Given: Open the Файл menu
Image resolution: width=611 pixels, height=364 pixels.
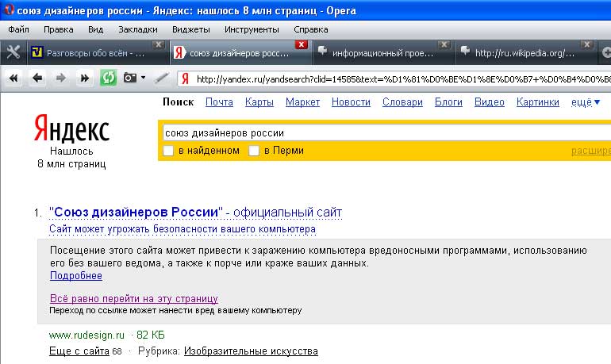Looking at the screenshot, I should pos(18,29).
